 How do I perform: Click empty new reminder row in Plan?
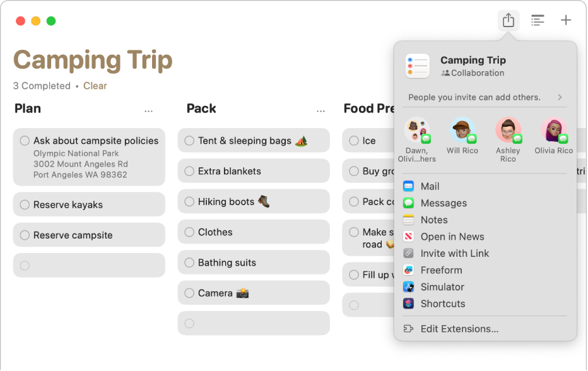(x=89, y=266)
